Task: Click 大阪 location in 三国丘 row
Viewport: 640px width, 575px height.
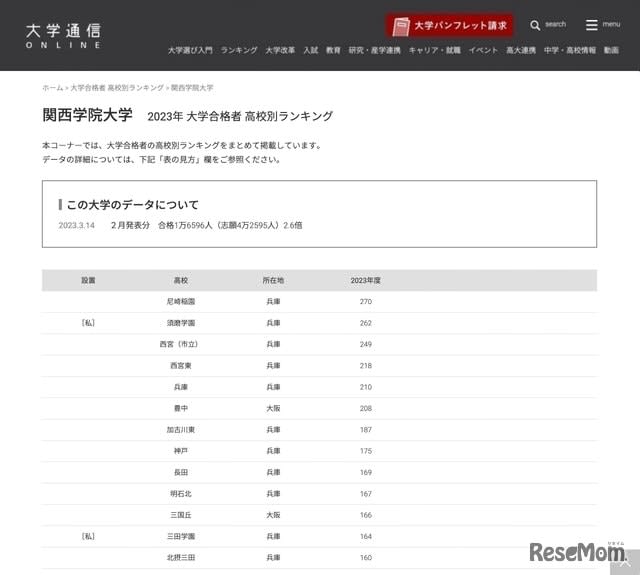Action: 273,515
